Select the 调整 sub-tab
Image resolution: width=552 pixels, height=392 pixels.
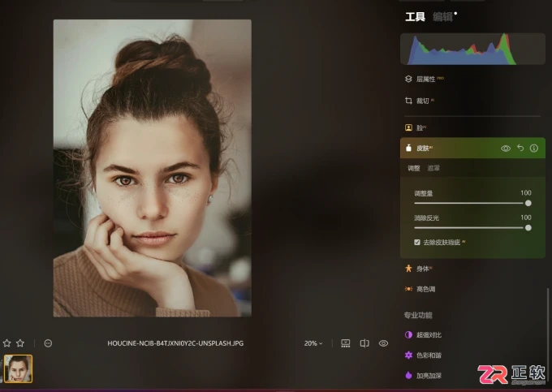point(414,168)
